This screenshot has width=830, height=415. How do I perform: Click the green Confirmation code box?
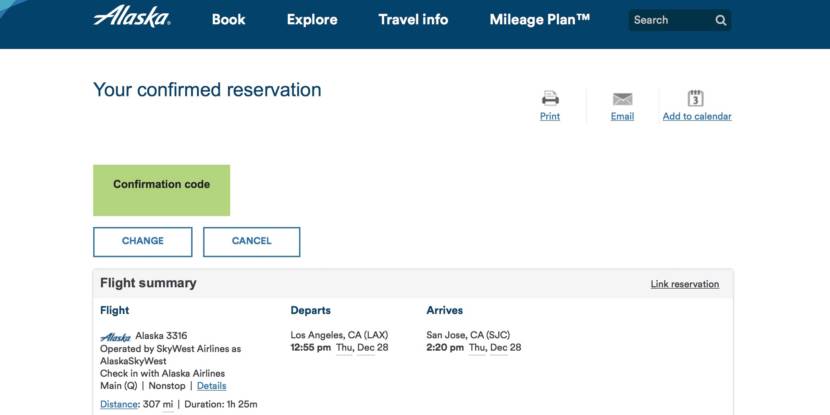click(x=161, y=190)
